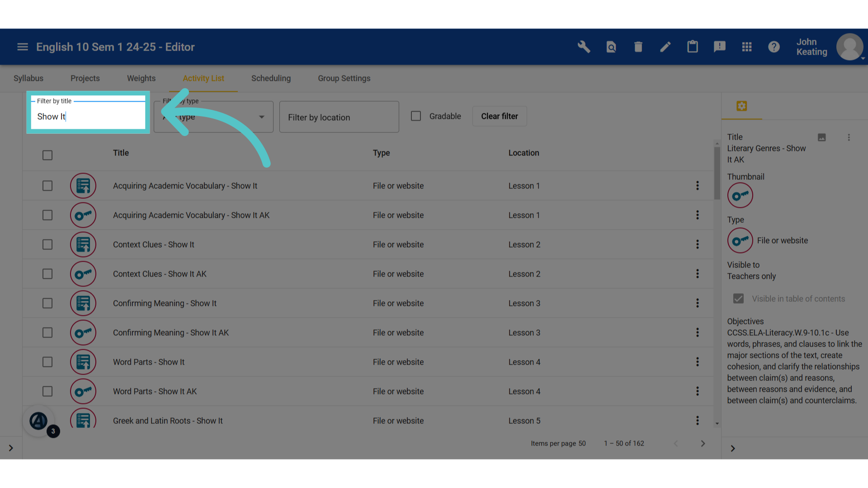Image resolution: width=868 pixels, height=488 pixels.
Task: Click the key thumbnail under Thumbnail label
Action: click(740, 195)
